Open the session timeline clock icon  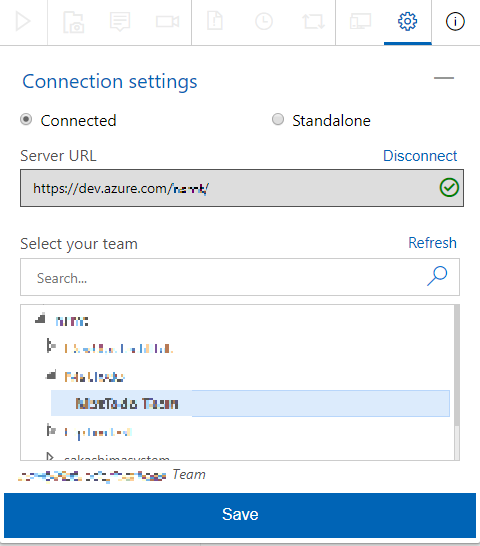[264, 22]
